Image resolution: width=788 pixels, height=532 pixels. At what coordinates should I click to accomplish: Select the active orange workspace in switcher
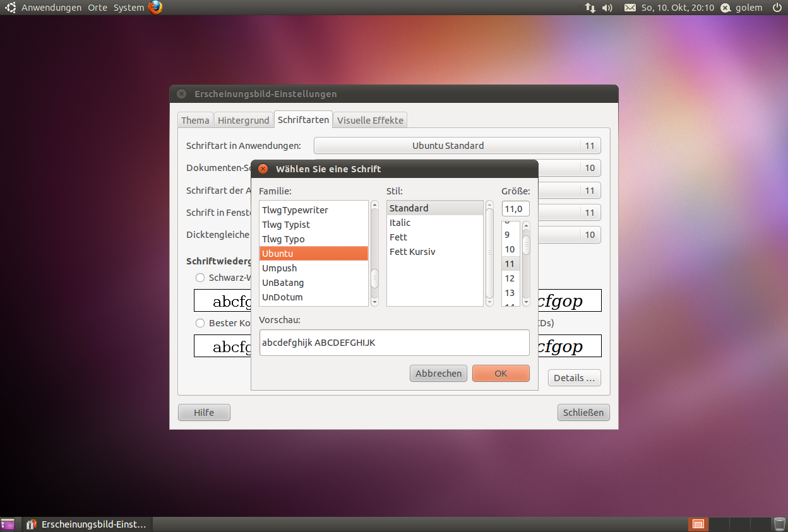tap(698, 524)
